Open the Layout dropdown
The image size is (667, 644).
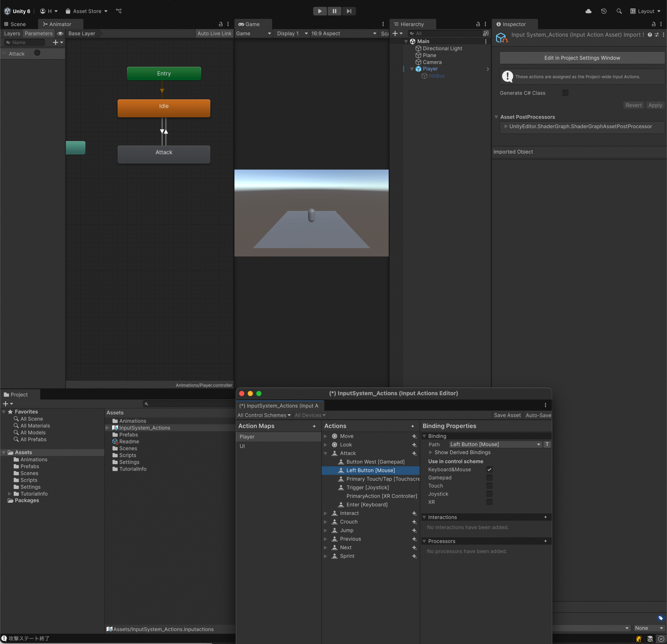pos(645,11)
